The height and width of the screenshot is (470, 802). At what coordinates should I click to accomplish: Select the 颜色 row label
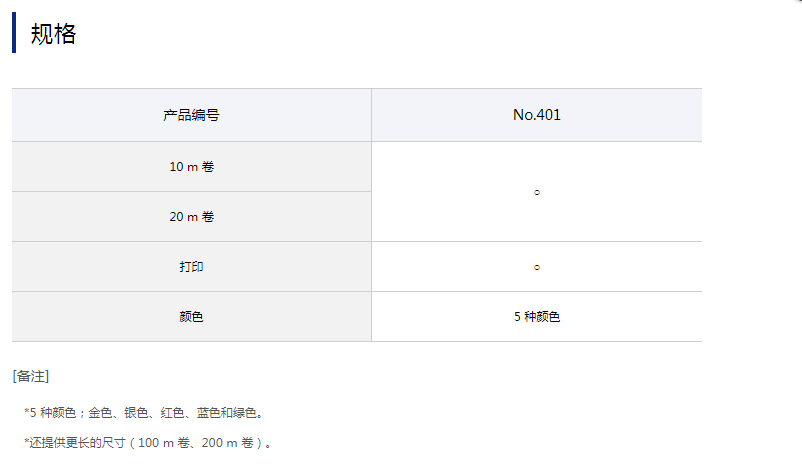[x=191, y=317]
